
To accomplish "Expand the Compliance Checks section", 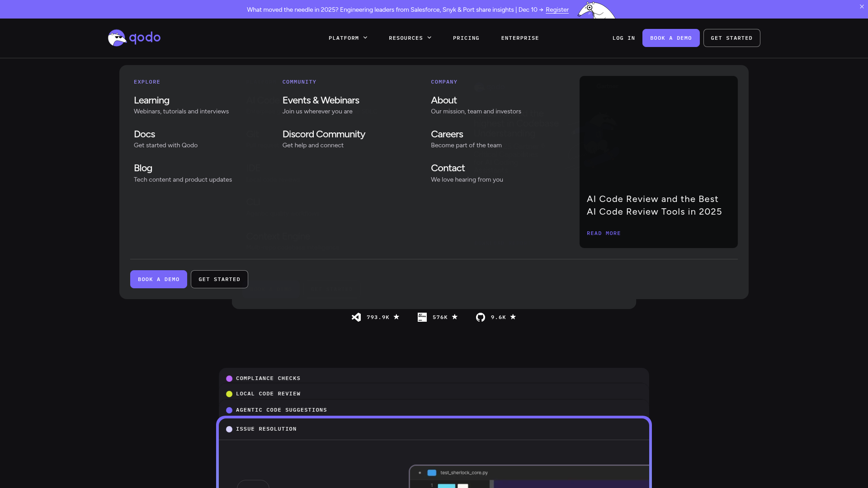I will [268, 378].
